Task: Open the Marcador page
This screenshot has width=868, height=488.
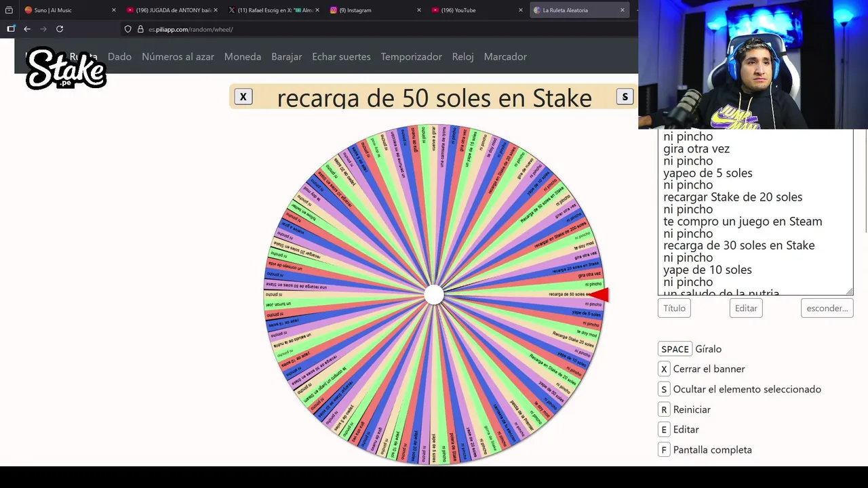Action: pyautogui.click(x=505, y=57)
